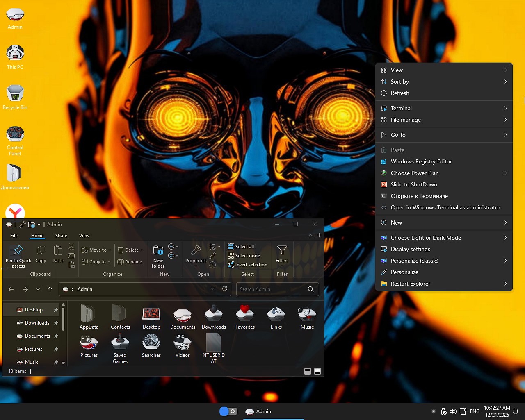Click the refresh icon in the address bar
This screenshot has height=420, width=525.
click(225, 289)
